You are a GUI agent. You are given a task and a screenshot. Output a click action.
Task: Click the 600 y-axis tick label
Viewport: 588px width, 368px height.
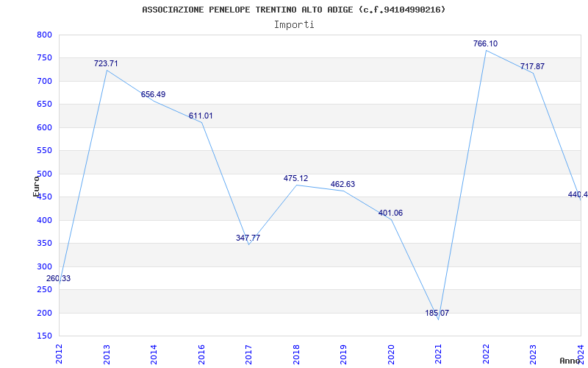point(44,127)
